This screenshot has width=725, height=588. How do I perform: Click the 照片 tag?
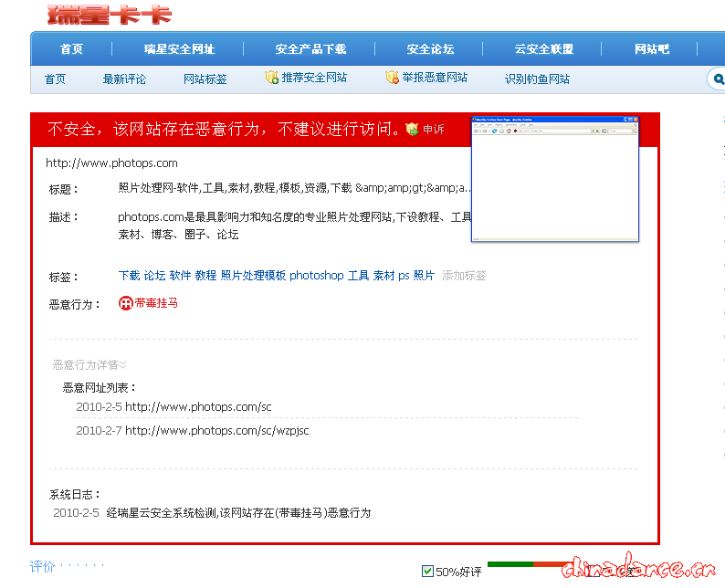pyautogui.click(x=424, y=276)
